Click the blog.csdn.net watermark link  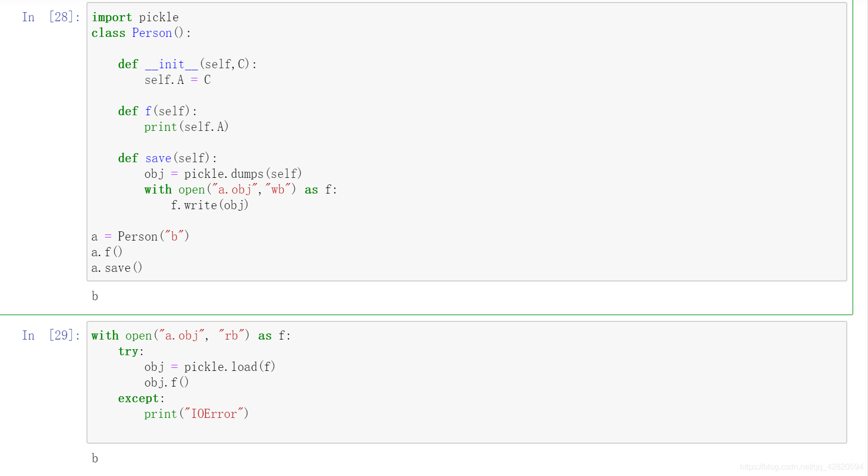pos(801,467)
